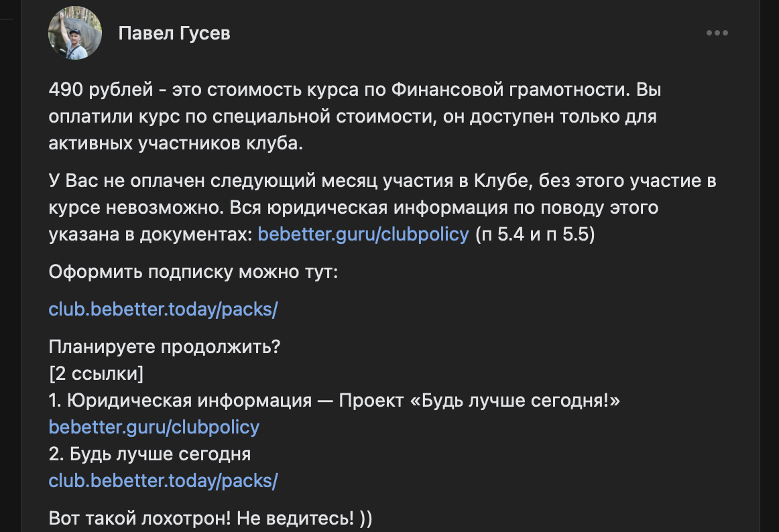The image size is (779, 532).
Task: Click Павел Гусев's profile avatar photo
Action: 75,34
